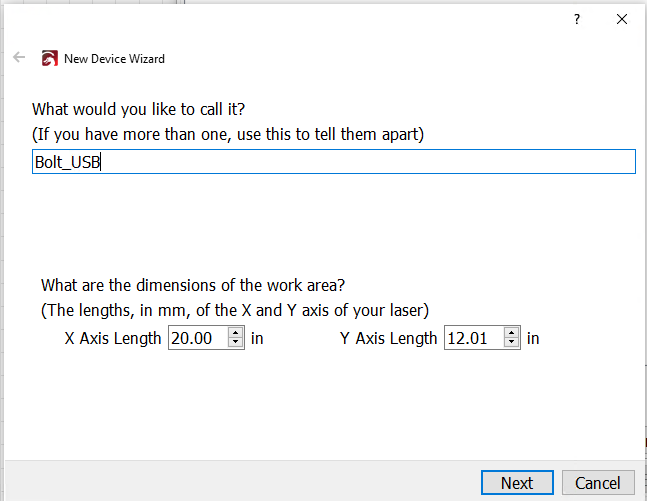Click the New Device Wizard title text
This screenshot has height=501, width=647.
[x=114, y=59]
